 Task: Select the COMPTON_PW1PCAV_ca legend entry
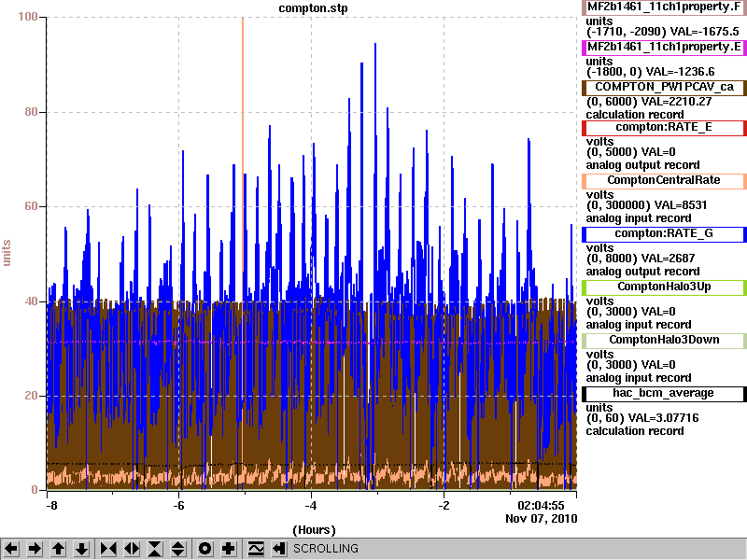pos(664,87)
